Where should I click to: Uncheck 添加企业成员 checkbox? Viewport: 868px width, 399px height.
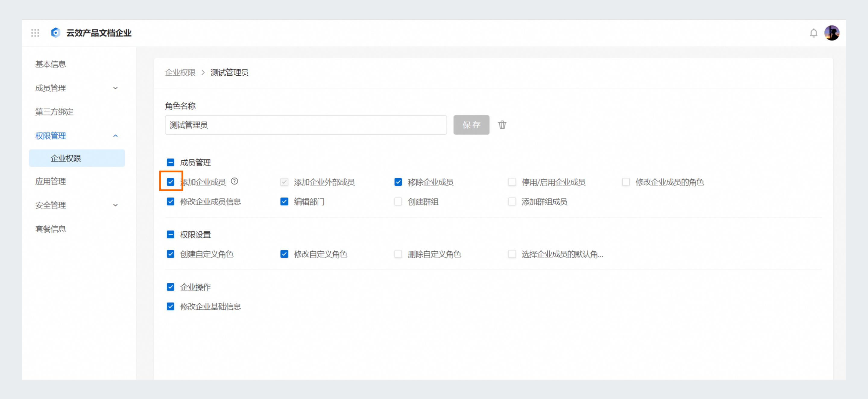(171, 182)
